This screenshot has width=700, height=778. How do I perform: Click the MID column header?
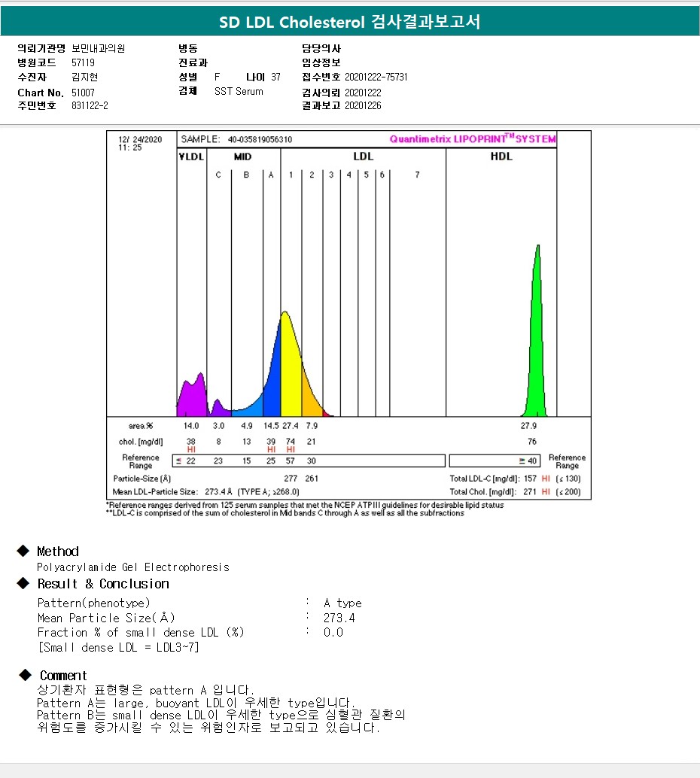click(x=243, y=157)
